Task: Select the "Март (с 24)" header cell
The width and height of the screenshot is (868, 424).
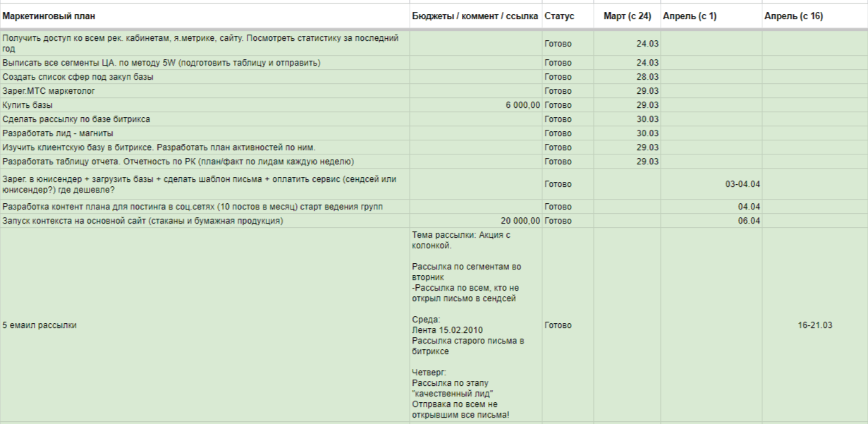Action: 627,16
